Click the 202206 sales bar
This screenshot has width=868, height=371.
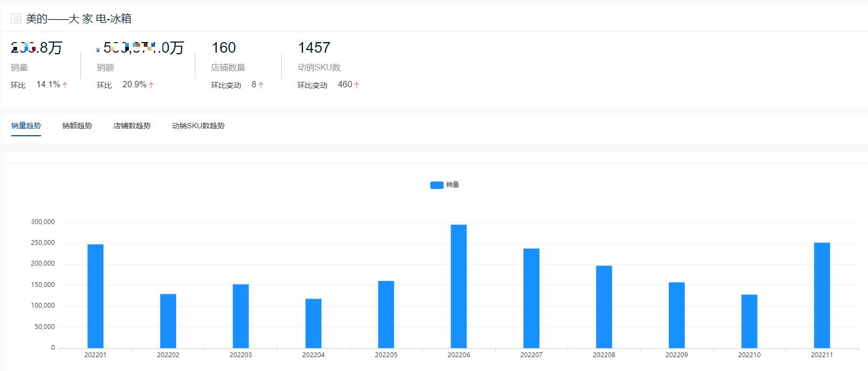click(458, 286)
